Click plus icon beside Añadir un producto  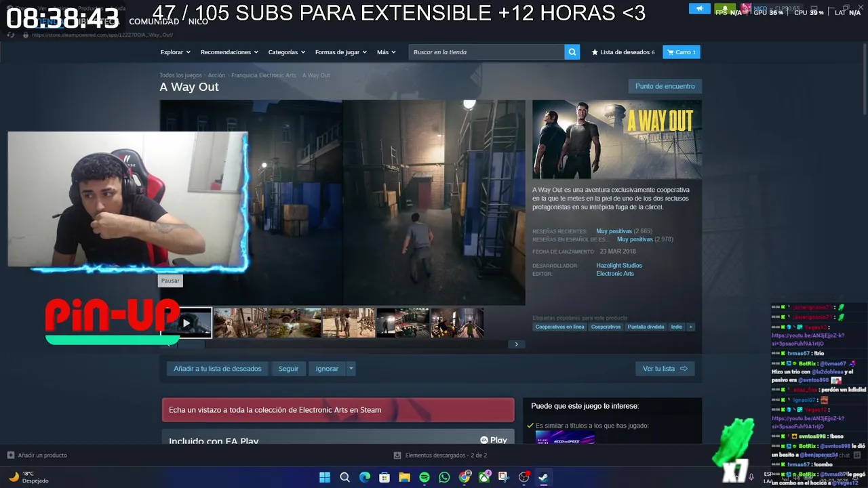[x=10, y=455]
